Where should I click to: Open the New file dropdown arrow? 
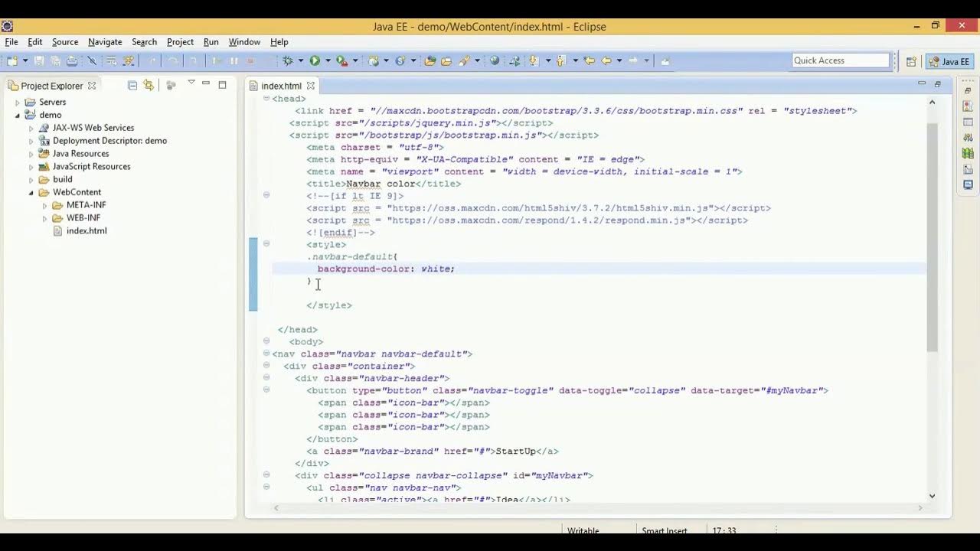25,60
